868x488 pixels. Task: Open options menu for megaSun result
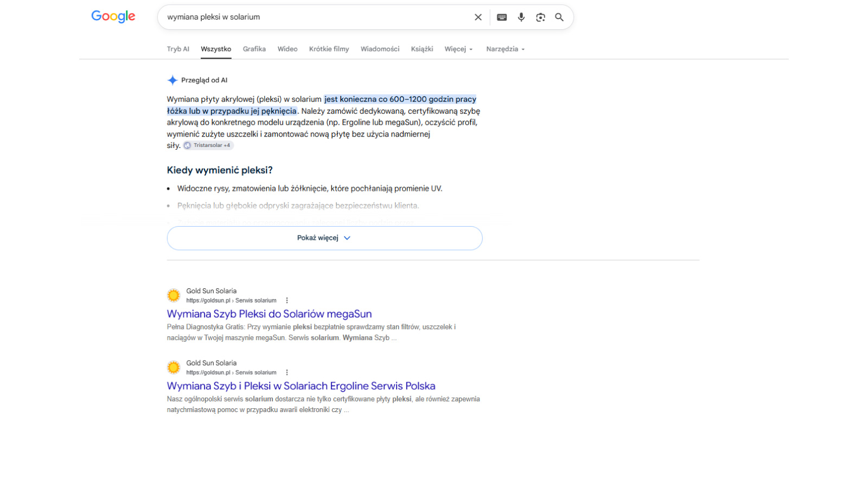point(287,300)
